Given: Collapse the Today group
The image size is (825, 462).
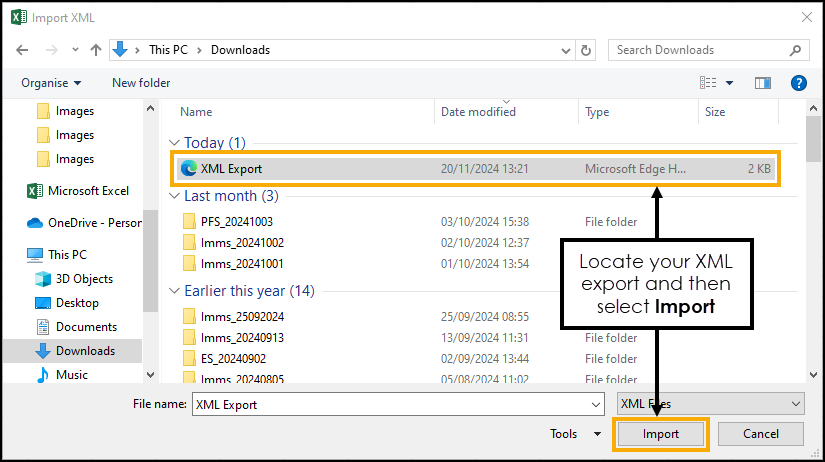Looking at the screenshot, I should [x=175, y=143].
